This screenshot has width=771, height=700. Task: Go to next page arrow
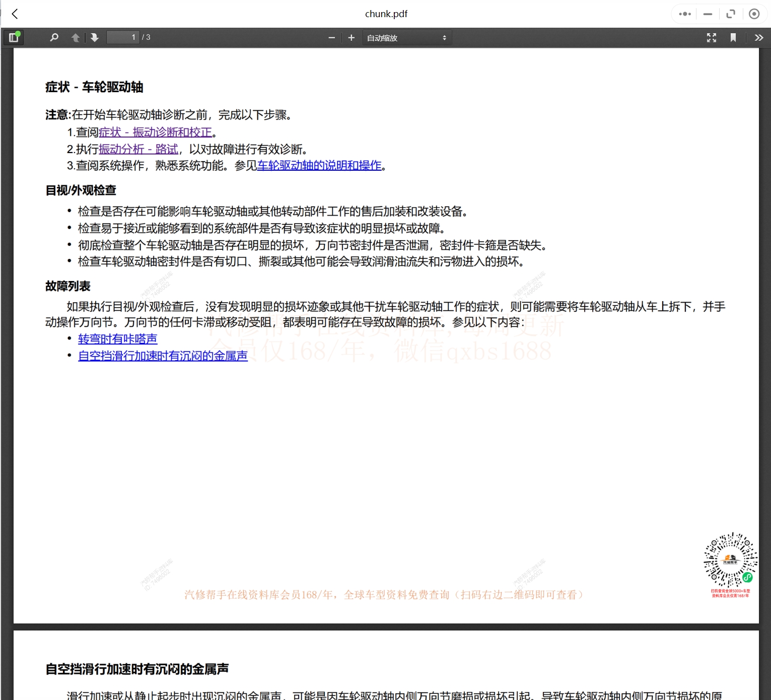94,37
